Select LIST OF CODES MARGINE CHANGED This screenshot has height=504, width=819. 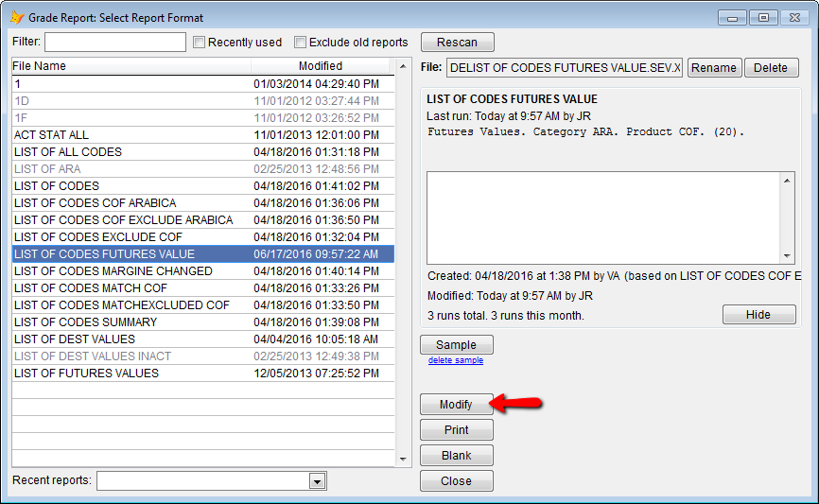tap(203, 271)
